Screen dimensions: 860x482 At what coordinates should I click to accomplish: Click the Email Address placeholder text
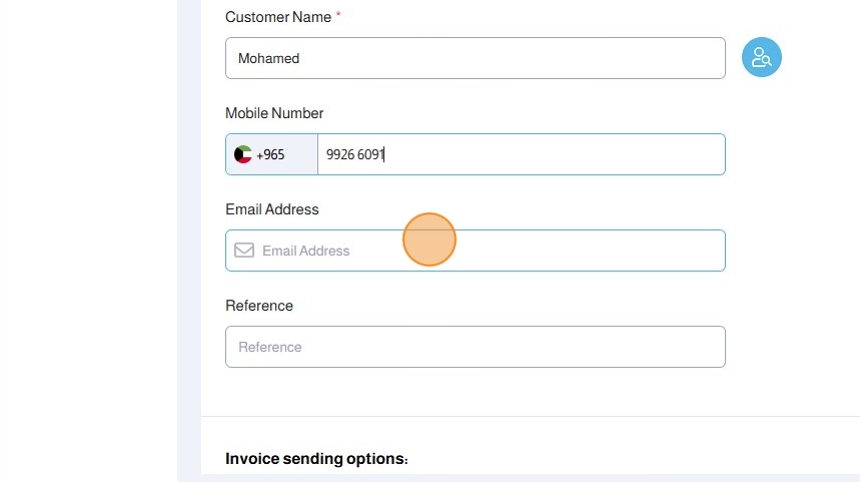click(x=306, y=251)
